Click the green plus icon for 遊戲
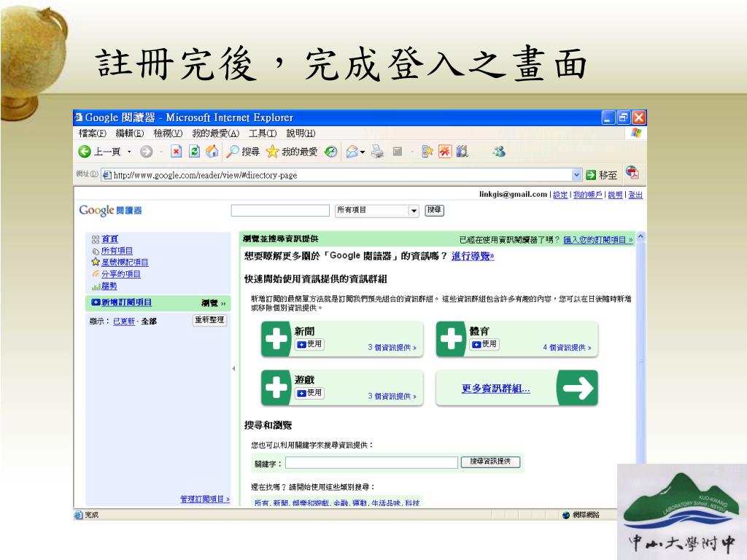This screenshot has width=747, height=560. pos(276,388)
